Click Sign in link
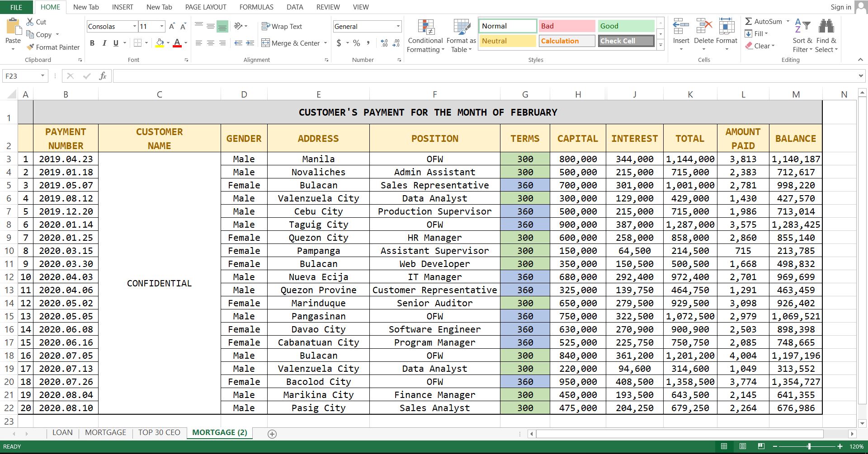Viewport: 868px width, 454px height. 841,7
